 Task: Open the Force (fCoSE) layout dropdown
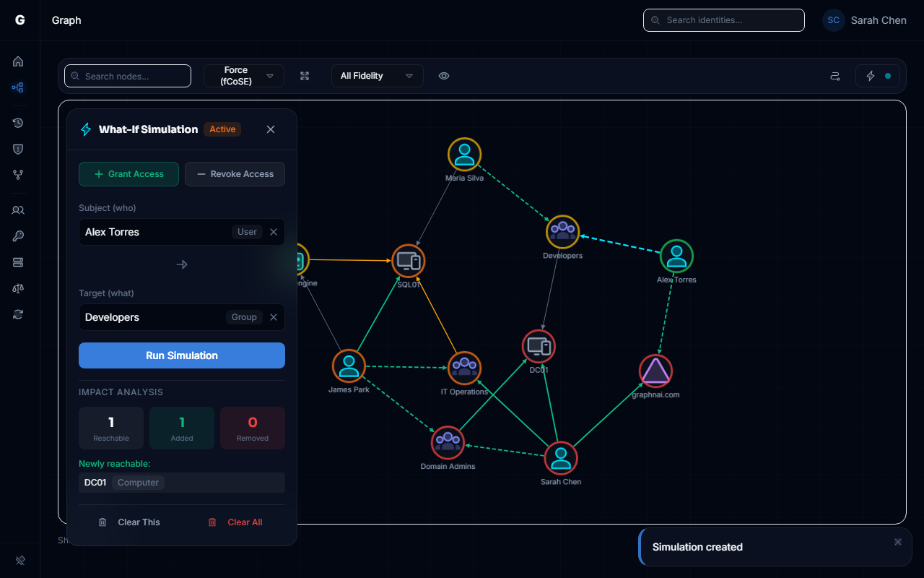tap(244, 75)
